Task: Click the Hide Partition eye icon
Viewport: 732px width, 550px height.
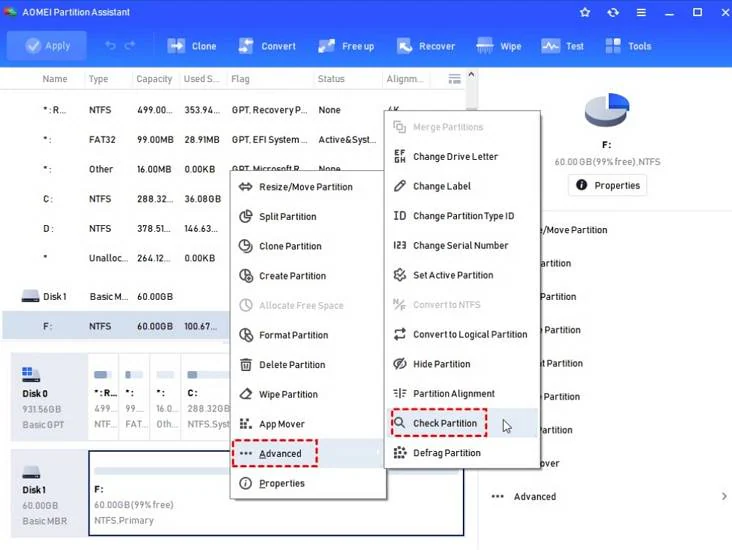Action: tap(400, 364)
